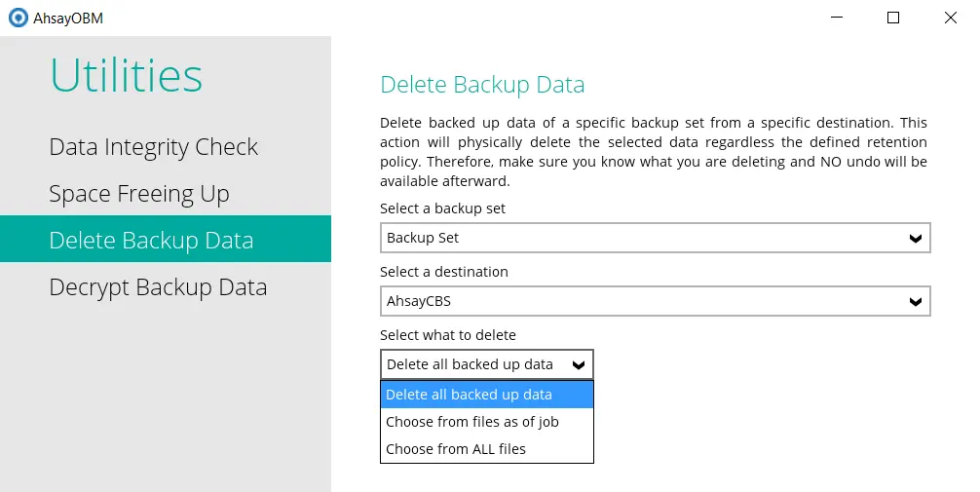The image size is (980, 492).
Task: Close the AhsayOBM window
Action: pyautogui.click(x=950, y=18)
